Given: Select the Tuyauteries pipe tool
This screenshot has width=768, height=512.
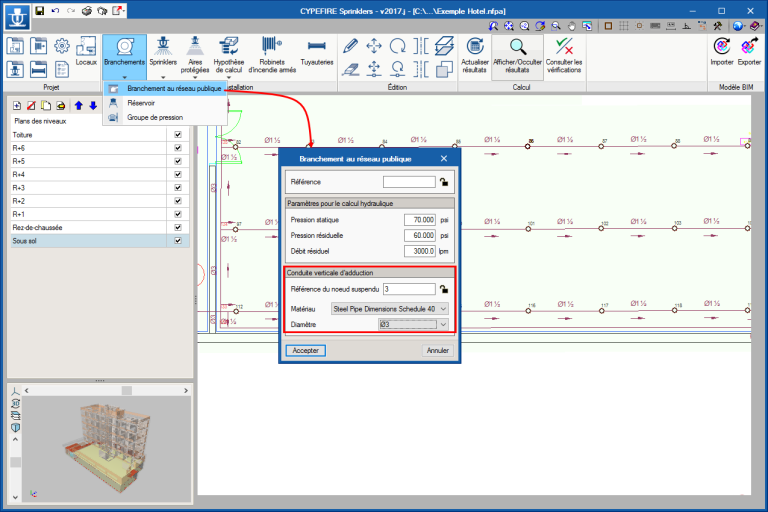Looking at the screenshot, I should pyautogui.click(x=317, y=46).
